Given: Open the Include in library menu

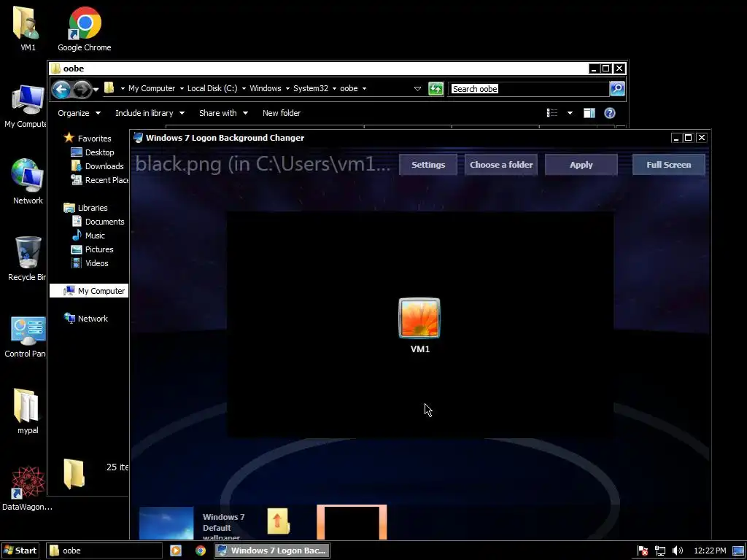Looking at the screenshot, I should click(150, 113).
